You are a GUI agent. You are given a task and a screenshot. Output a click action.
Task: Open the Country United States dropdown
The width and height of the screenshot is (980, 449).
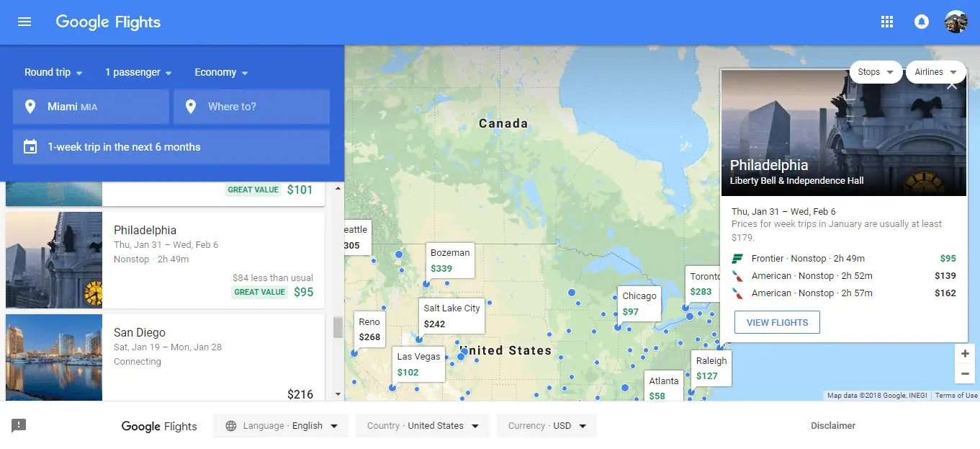pos(423,426)
